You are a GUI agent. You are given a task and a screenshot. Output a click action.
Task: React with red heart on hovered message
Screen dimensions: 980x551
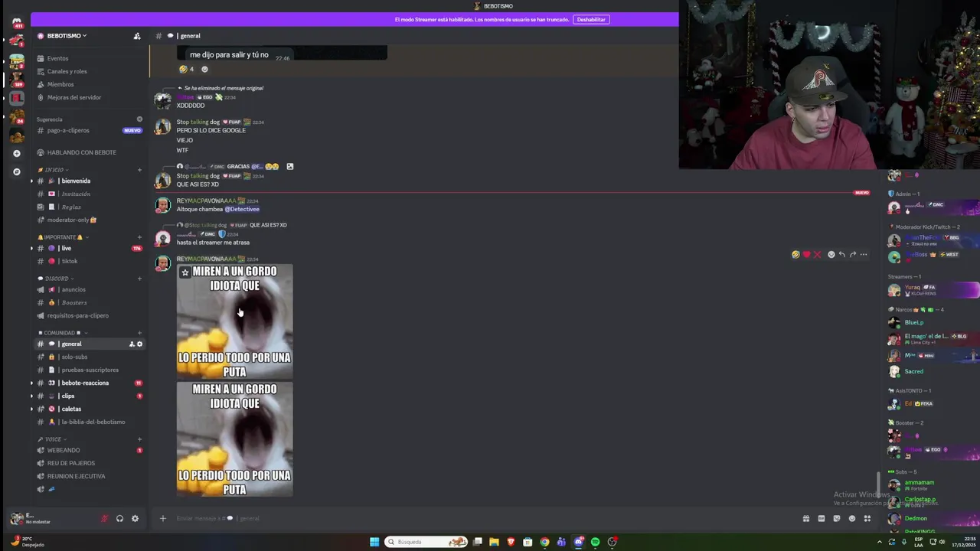coord(806,255)
